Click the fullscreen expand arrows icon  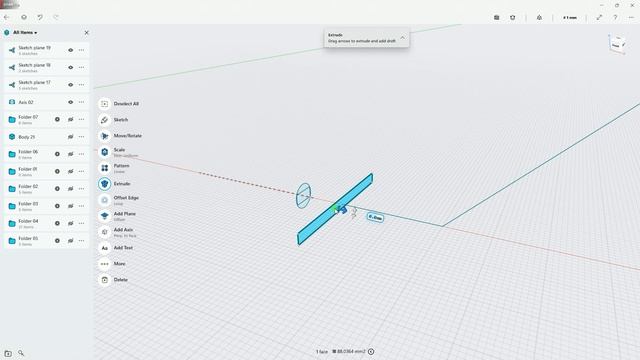599,17
